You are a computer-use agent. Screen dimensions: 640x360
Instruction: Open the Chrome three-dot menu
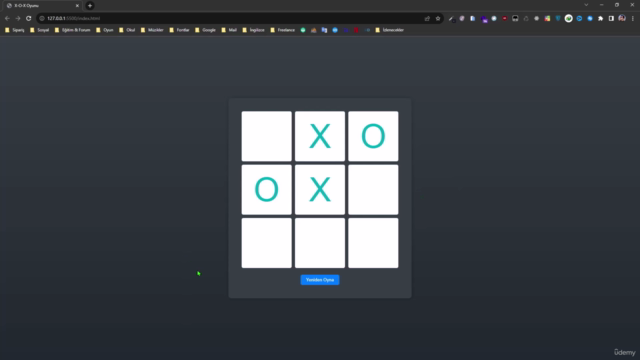coord(633,18)
